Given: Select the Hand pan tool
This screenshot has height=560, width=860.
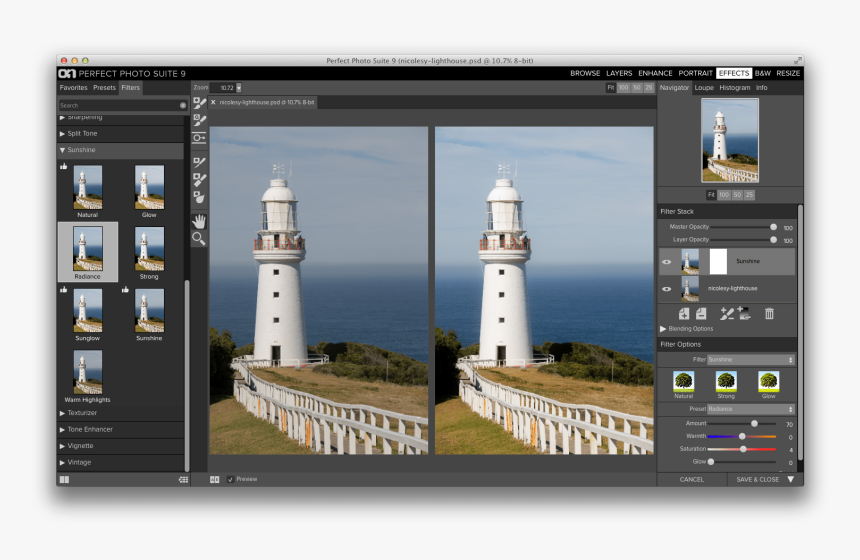Looking at the screenshot, I should 199,221.
